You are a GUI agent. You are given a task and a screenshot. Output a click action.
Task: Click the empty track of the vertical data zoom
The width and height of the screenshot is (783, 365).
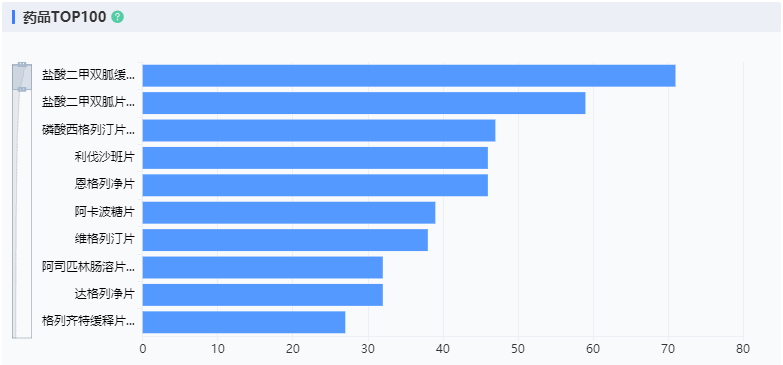22,215
